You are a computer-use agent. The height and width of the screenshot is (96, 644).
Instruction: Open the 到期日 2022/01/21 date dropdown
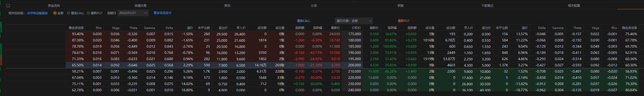(x=133, y=13)
